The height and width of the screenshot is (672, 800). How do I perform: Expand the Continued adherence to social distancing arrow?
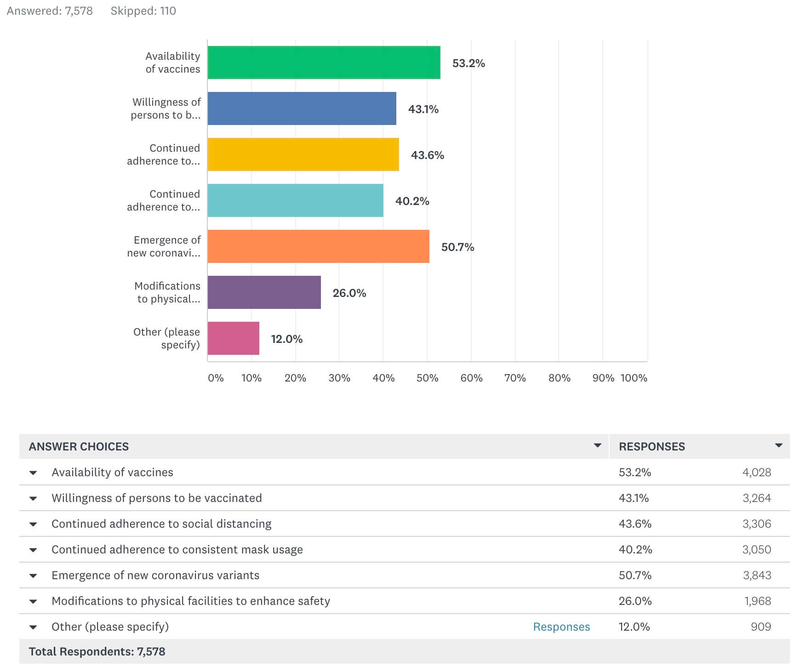33,524
